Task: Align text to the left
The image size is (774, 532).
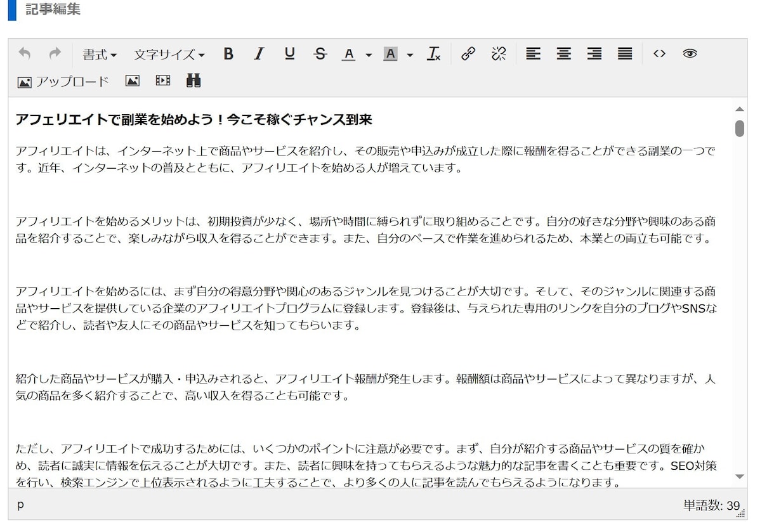Action: pyautogui.click(x=534, y=54)
